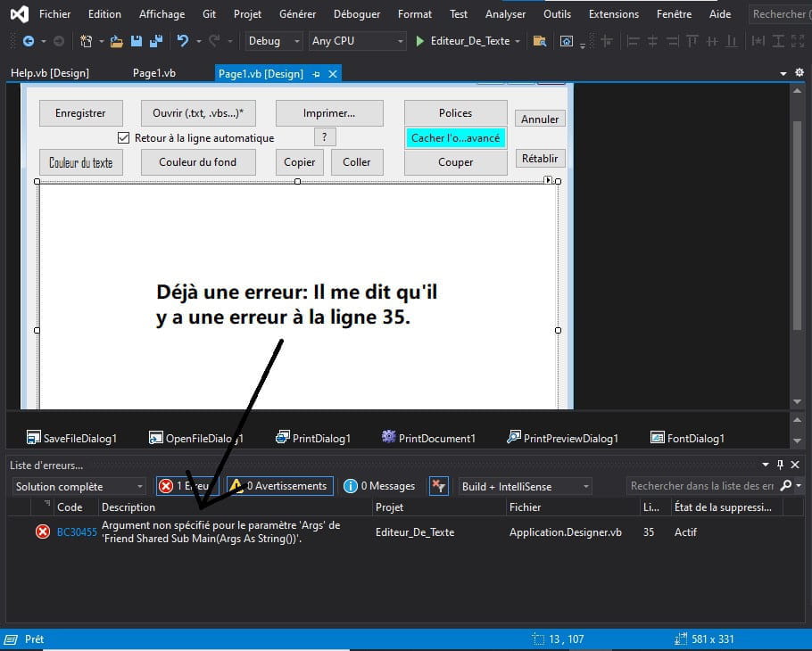Click the clear filters icon in error list
Screen dimensions: 812x651
[439, 486]
